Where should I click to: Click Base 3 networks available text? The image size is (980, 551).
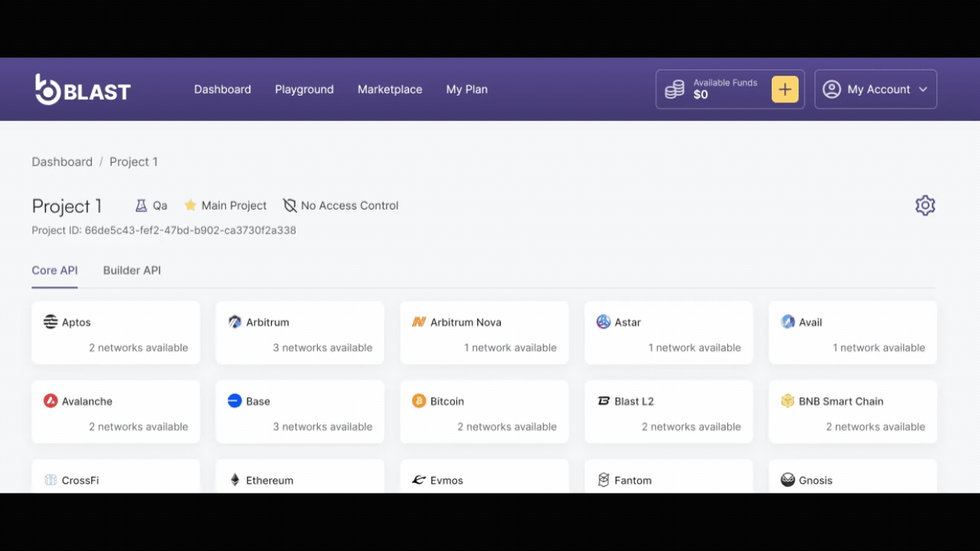(x=322, y=426)
